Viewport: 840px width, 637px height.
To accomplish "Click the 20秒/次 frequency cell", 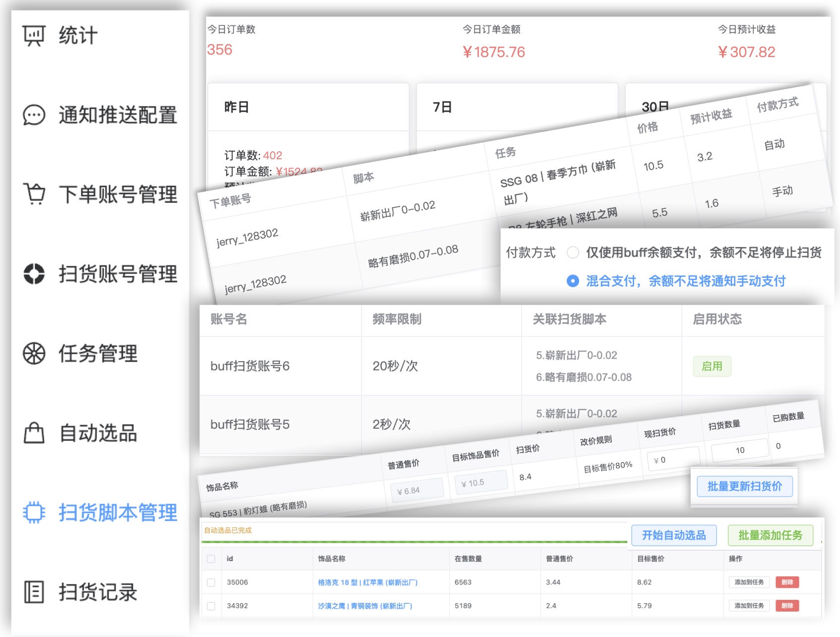I will point(395,366).
